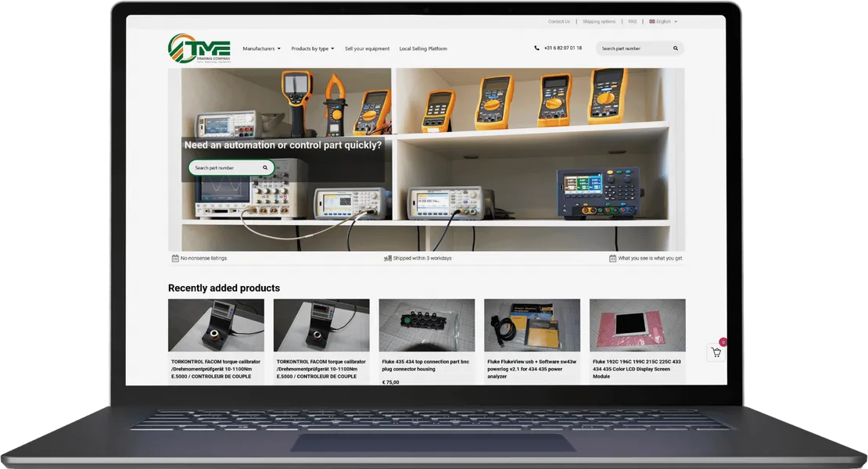Click the UK flag language icon
The height and width of the screenshot is (469, 868).
(x=652, y=22)
